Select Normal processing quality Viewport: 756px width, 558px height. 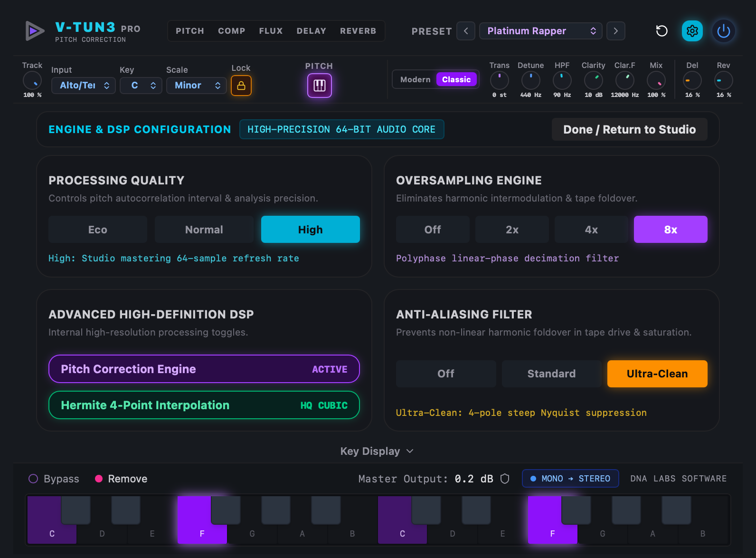coord(204,230)
